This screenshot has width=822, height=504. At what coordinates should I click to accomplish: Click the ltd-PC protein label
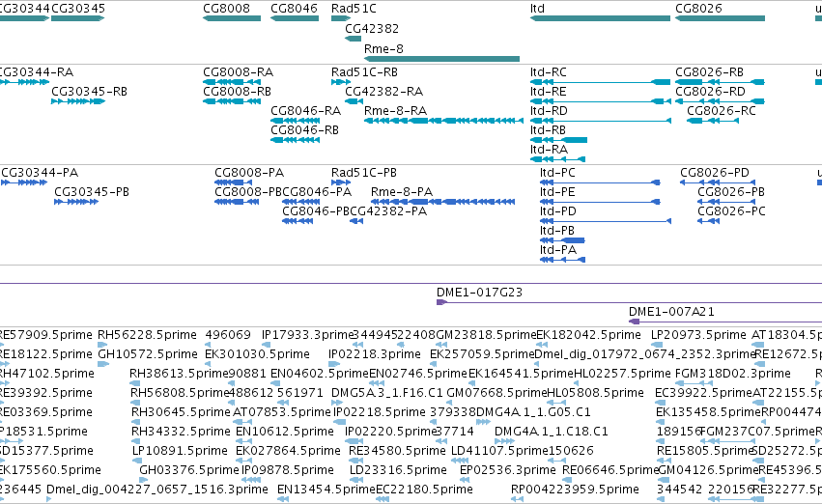click(557, 173)
